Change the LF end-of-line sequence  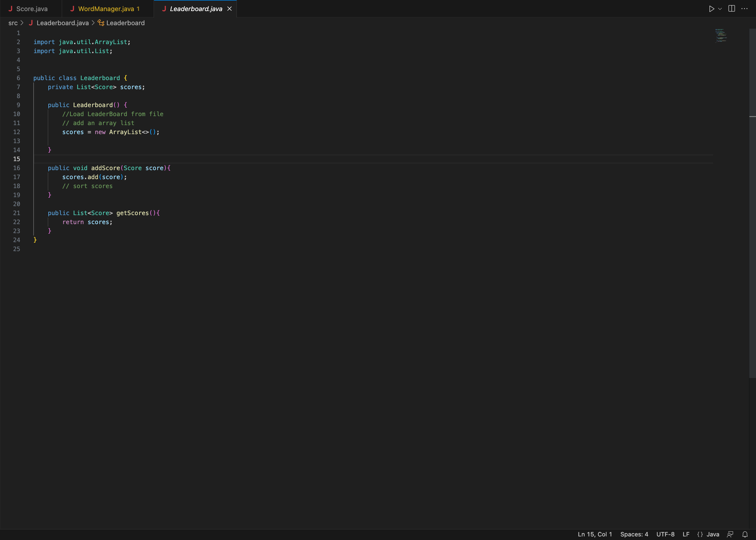[686, 534]
